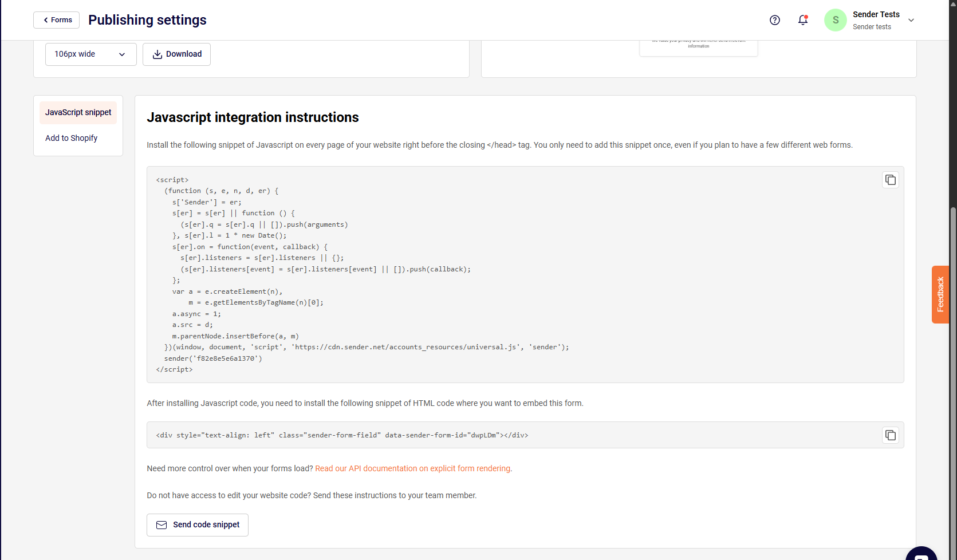This screenshot has height=560, width=957.
Task: Copy the HTML div snippet to clipboard
Action: coord(891,435)
